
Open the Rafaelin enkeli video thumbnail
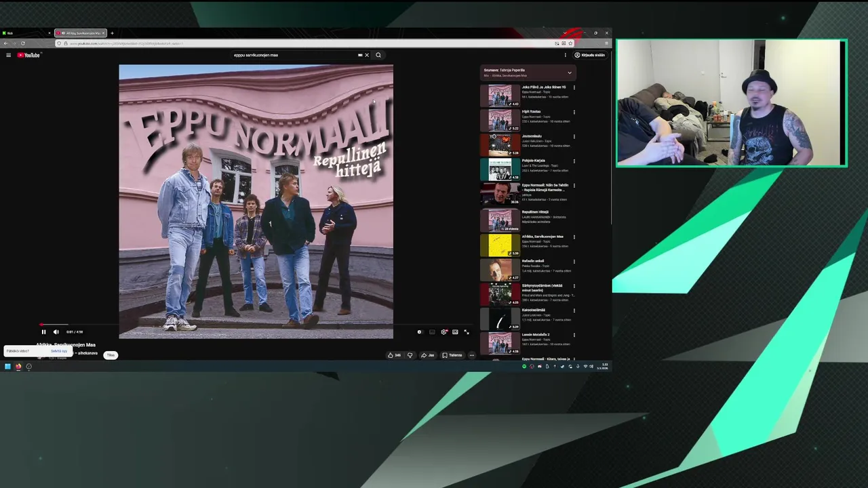coord(500,269)
